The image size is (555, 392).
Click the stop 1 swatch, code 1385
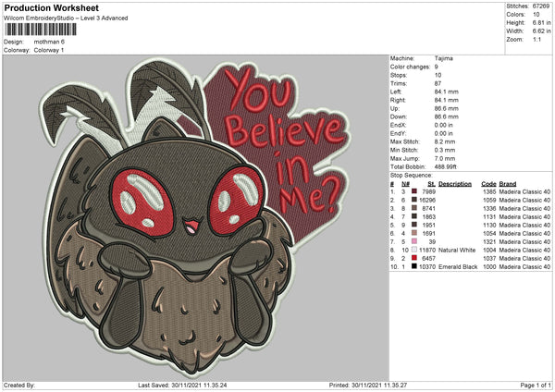pos(414,191)
